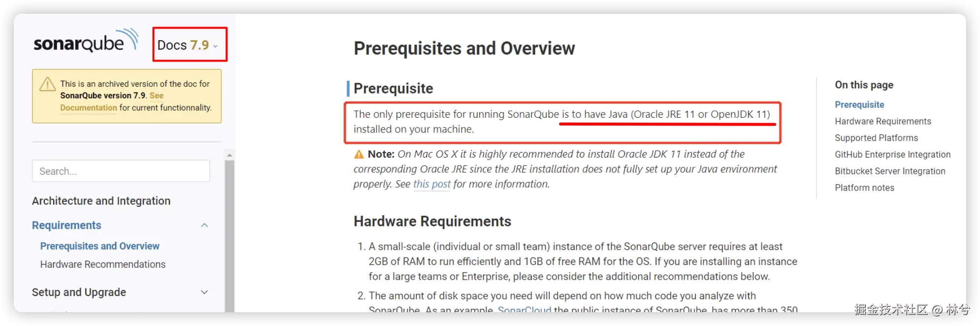This screenshot has width=980, height=326.
Task: Jump to Prerequisite in On this page
Action: 859,104
